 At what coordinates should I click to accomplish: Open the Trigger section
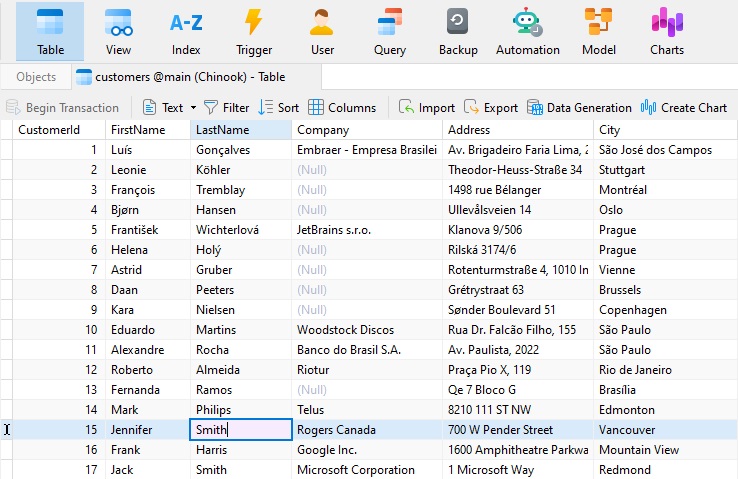pyautogui.click(x=254, y=32)
